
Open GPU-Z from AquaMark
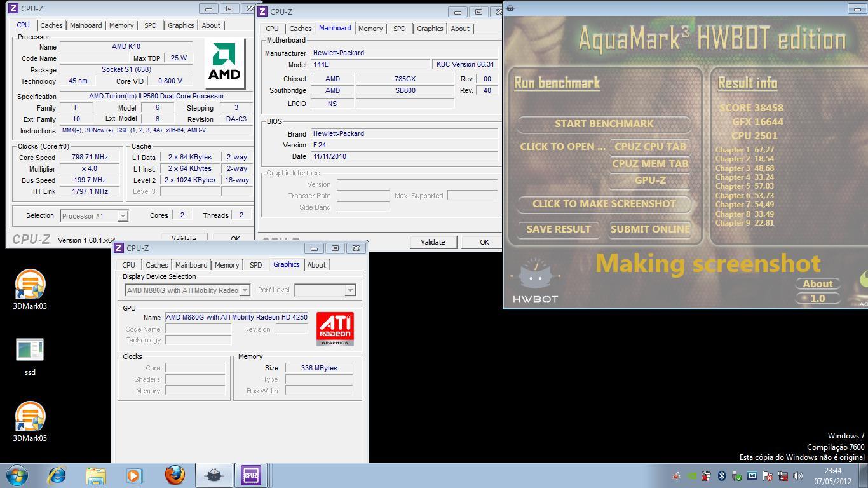tap(650, 180)
